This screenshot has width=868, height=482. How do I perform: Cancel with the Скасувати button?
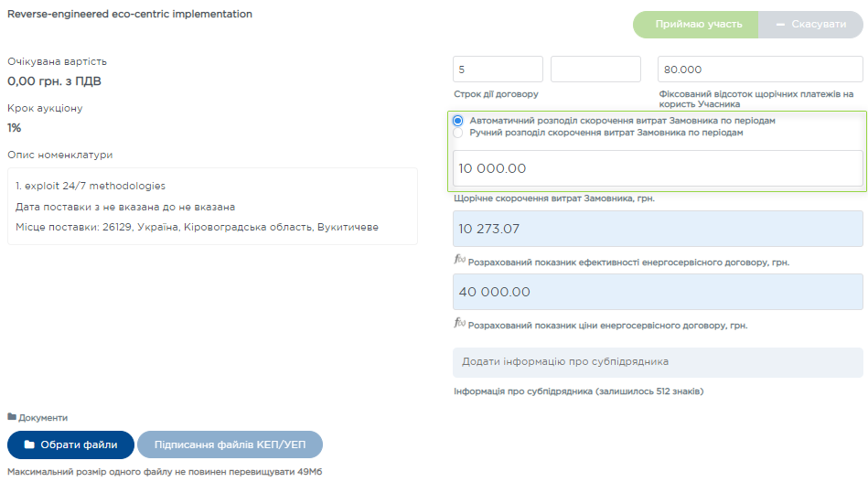click(x=810, y=25)
